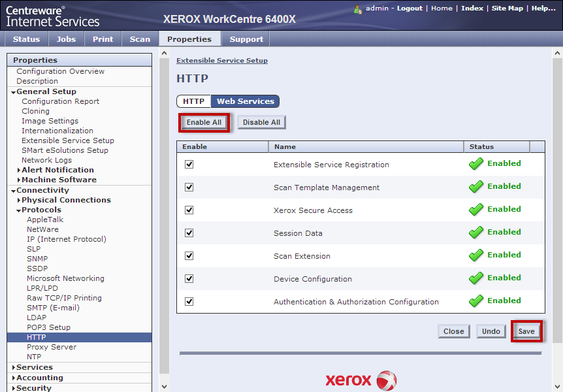563x392 pixels.
Task: Click green checkmark icon for Scan Extension
Action: point(476,255)
